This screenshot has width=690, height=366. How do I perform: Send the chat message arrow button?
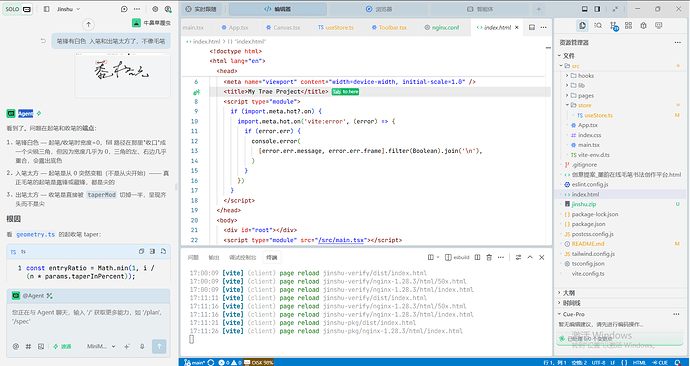point(159,346)
